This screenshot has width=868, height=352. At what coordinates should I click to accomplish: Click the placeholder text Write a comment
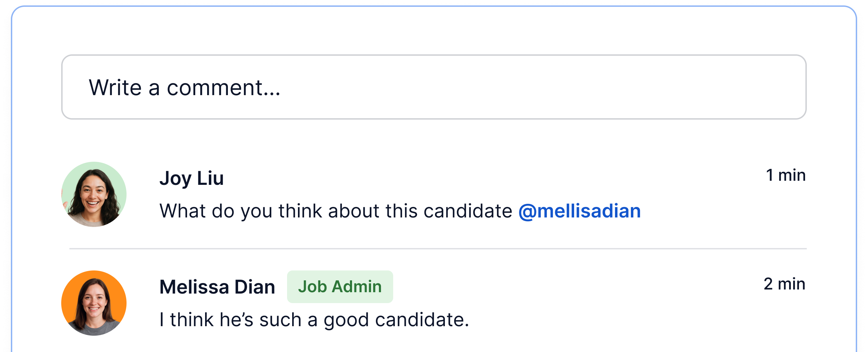[x=185, y=88]
